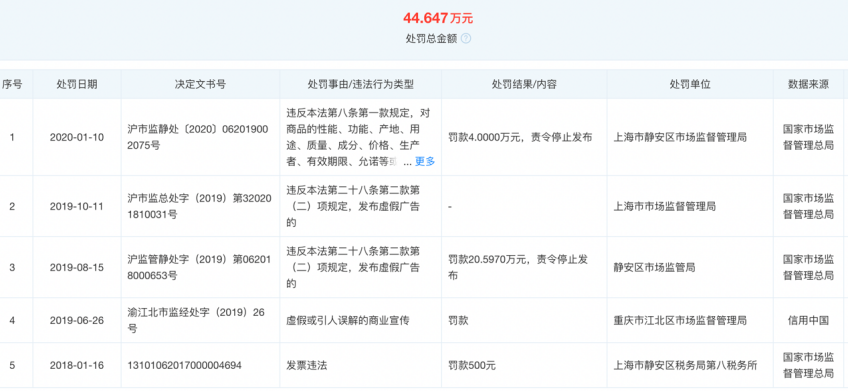Click the 处罚事由/违法行为类型 column header
Viewport: 848px width, 391px height.
(361, 84)
